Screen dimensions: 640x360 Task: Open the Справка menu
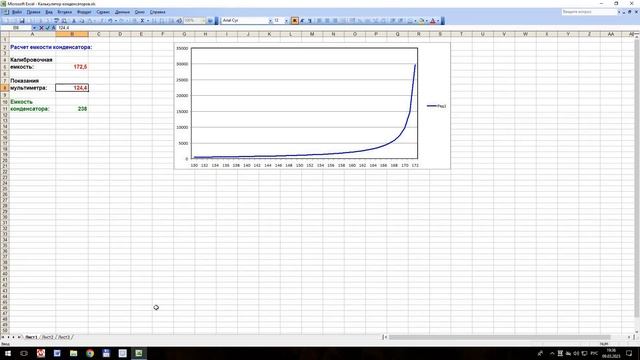coord(157,12)
